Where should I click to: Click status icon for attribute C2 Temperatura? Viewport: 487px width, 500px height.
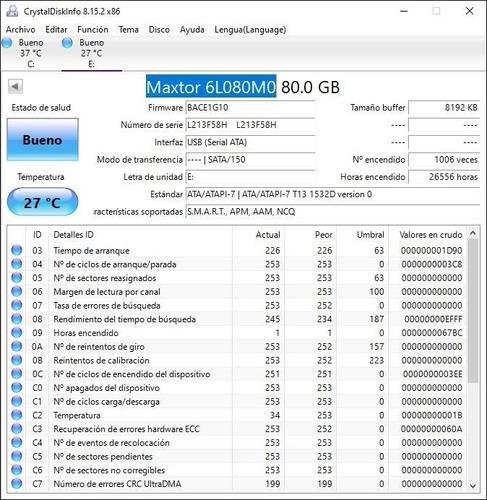(x=17, y=415)
